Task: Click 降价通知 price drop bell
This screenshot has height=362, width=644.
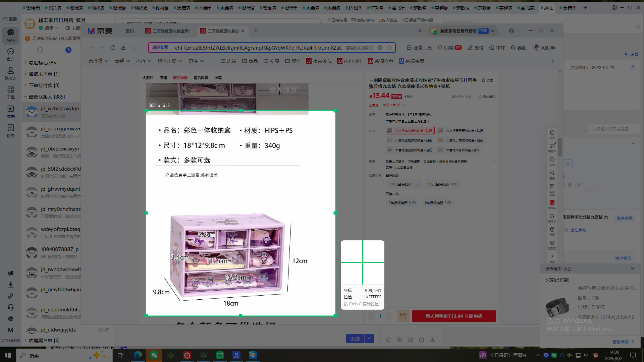Action: (487, 97)
